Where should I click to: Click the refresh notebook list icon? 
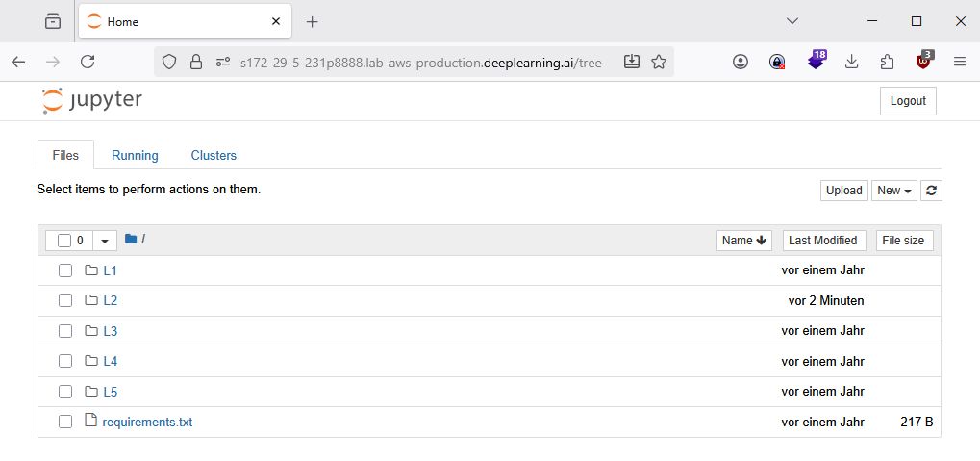pos(931,191)
